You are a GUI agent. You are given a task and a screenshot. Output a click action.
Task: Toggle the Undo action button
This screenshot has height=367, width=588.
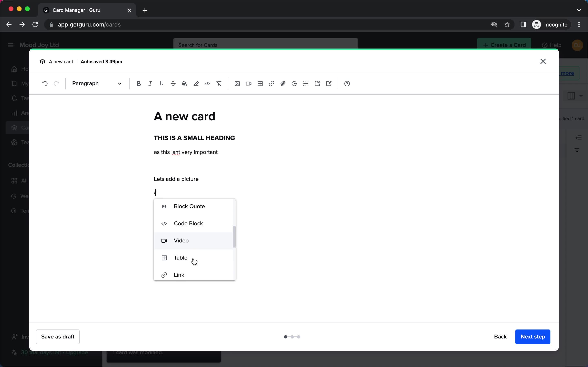(45, 83)
